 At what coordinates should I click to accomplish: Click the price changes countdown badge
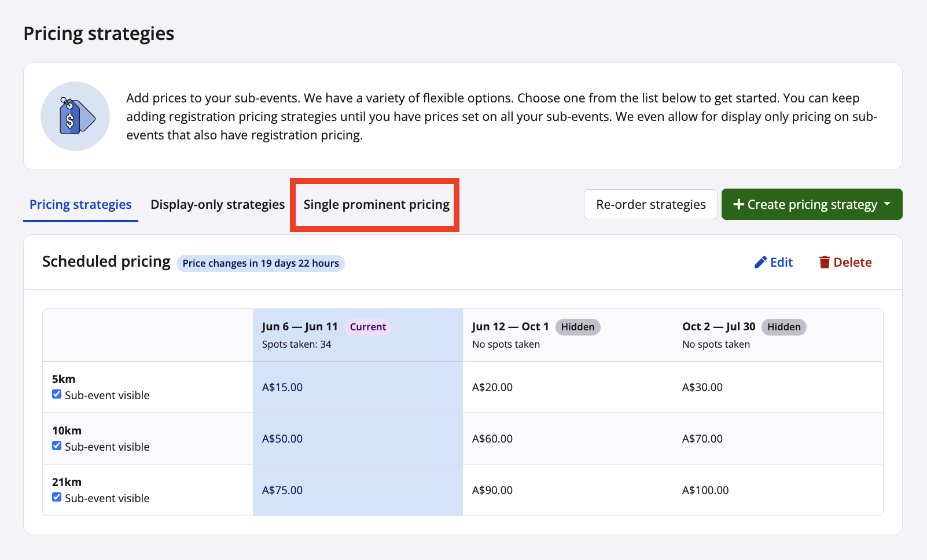point(260,264)
